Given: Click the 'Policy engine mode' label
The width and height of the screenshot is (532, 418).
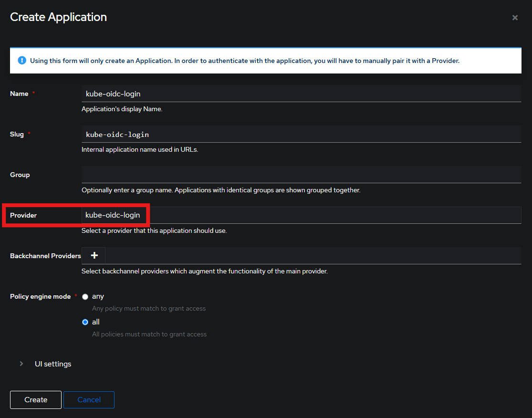Looking at the screenshot, I should click(41, 296).
